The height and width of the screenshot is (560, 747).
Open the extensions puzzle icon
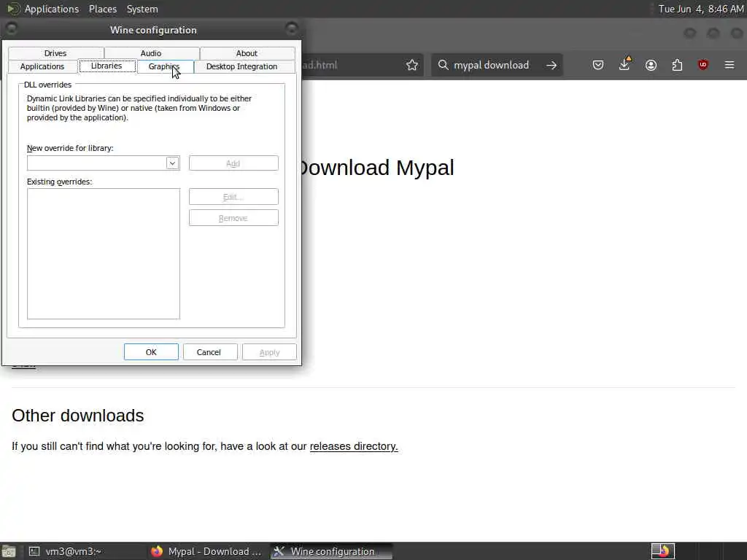tap(677, 65)
